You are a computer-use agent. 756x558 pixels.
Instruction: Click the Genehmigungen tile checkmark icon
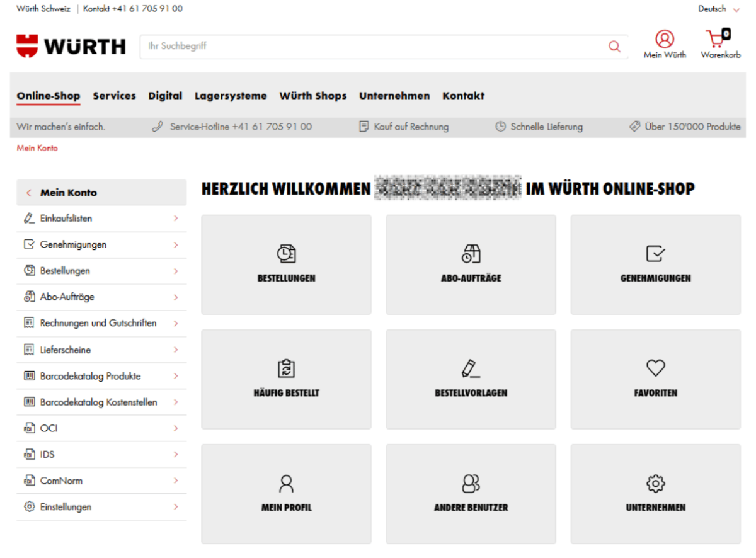tap(655, 254)
